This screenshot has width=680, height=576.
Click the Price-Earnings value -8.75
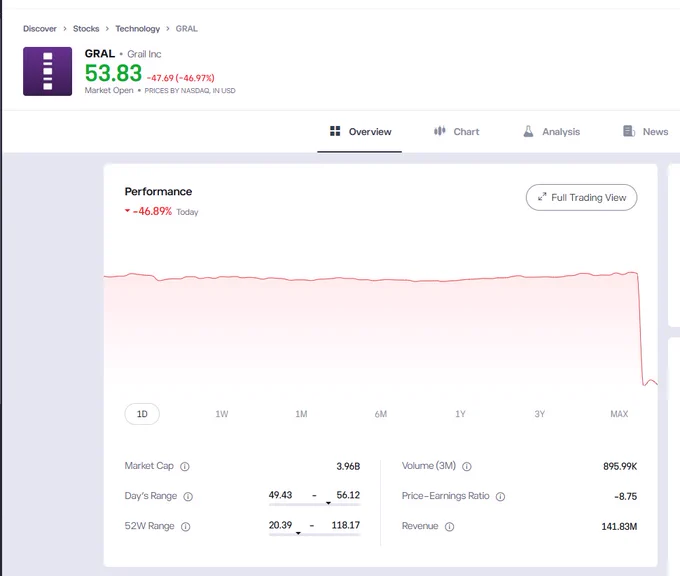pos(625,497)
